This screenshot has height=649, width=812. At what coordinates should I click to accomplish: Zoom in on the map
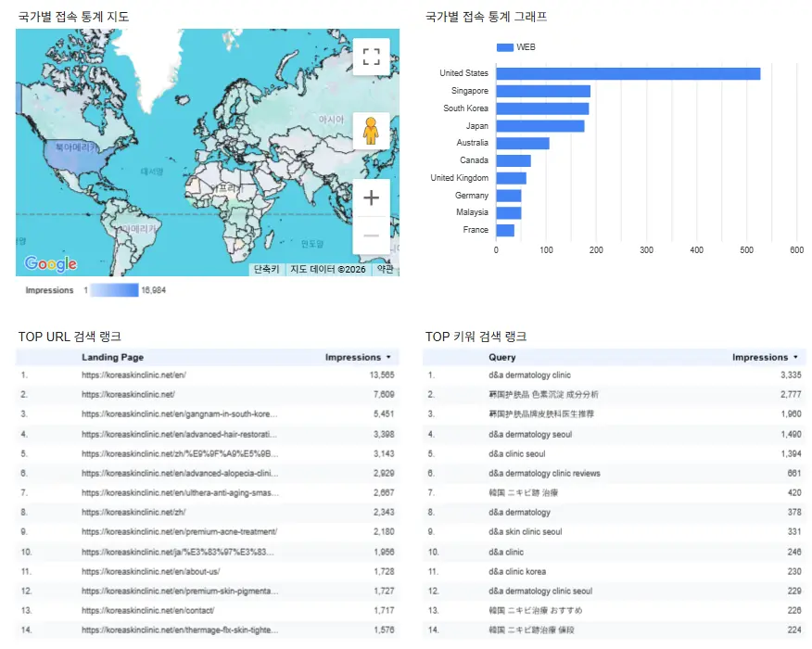coord(371,197)
